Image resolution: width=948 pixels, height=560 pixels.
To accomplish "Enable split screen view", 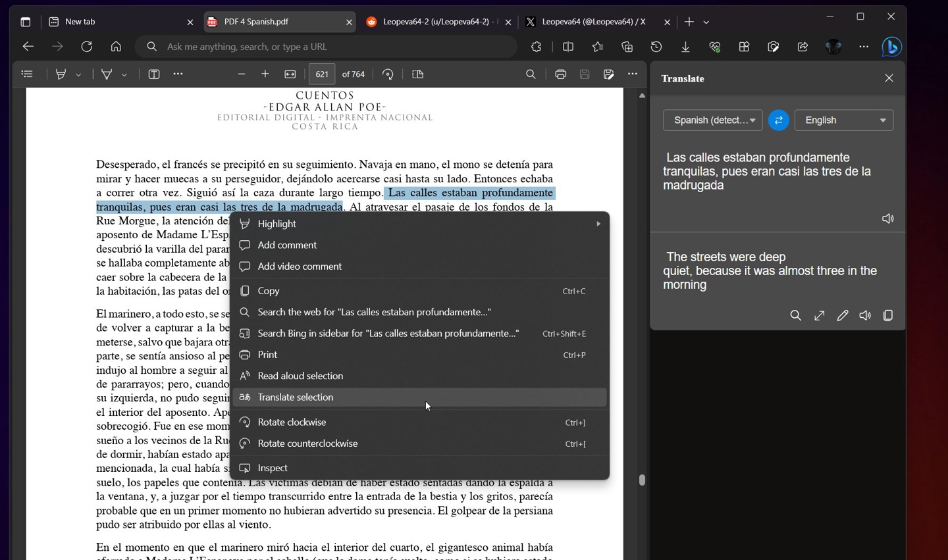I will tap(568, 47).
